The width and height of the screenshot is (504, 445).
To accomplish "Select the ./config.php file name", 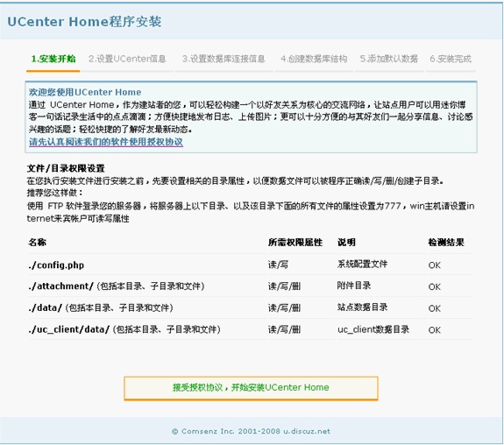I will pyautogui.click(x=56, y=265).
